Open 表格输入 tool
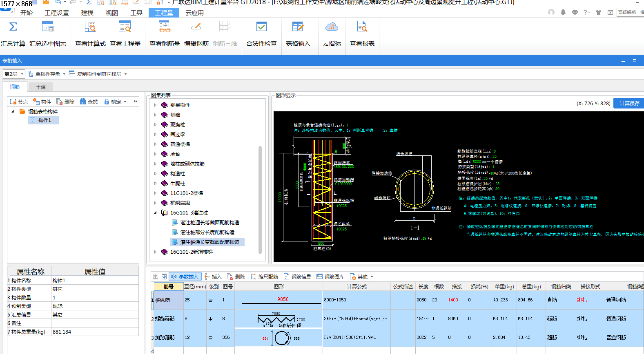 [298, 34]
